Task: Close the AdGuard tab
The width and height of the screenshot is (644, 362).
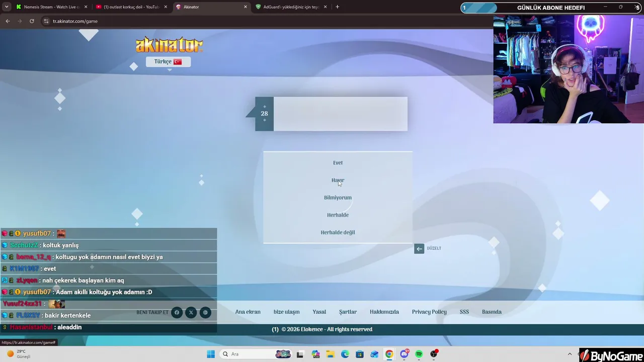Action: [325, 7]
